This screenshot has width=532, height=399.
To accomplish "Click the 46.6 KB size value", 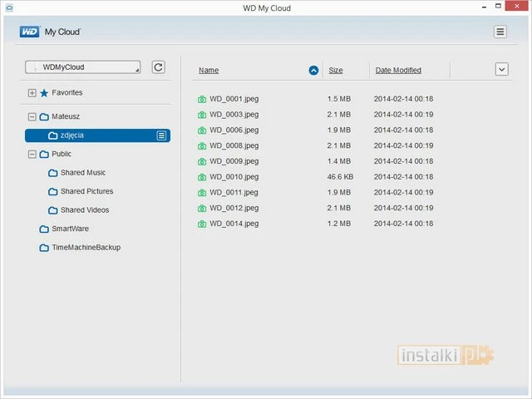I will pos(340,177).
